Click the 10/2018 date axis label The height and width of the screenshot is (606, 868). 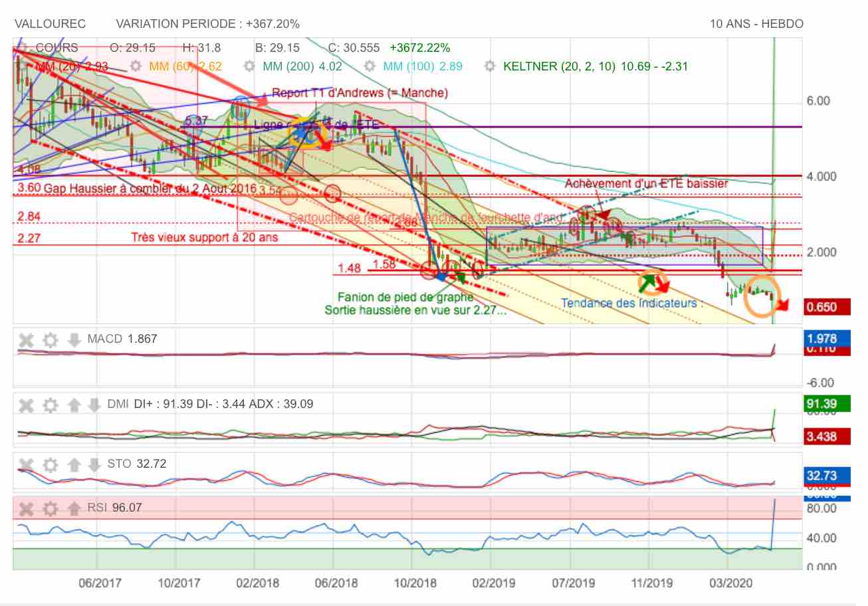pyautogui.click(x=415, y=583)
